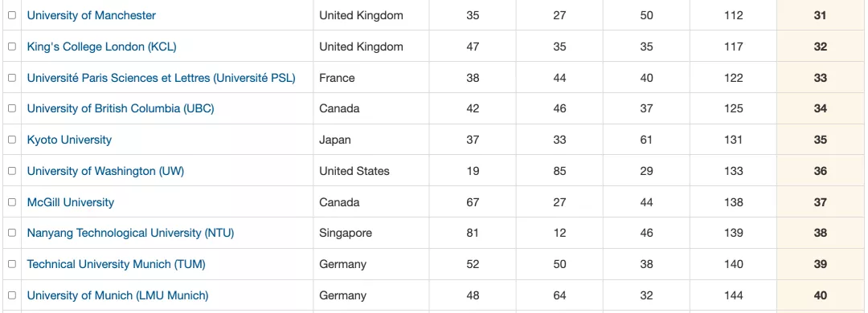Tick checkbox beside University of British Columbia

pyautogui.click(x=11, y=108)
